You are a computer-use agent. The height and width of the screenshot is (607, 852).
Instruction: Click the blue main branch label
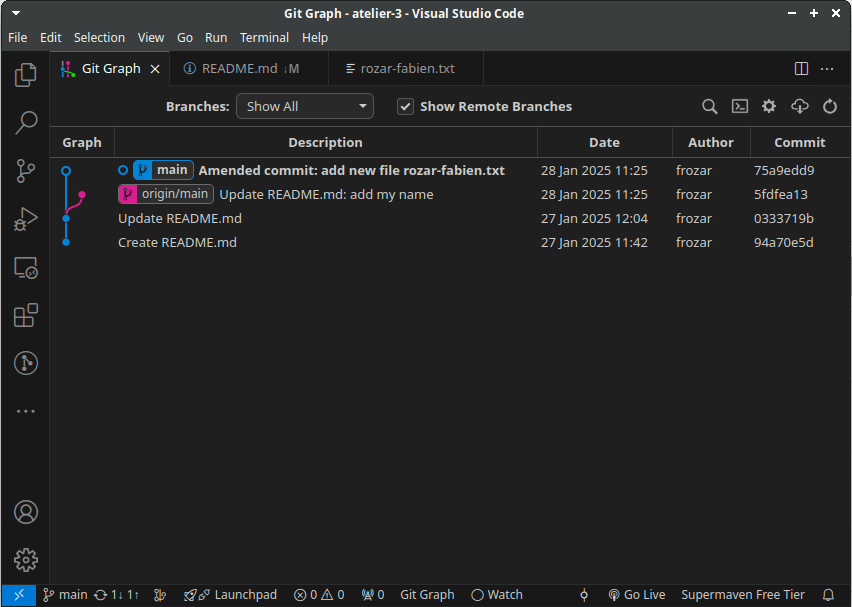164,170
